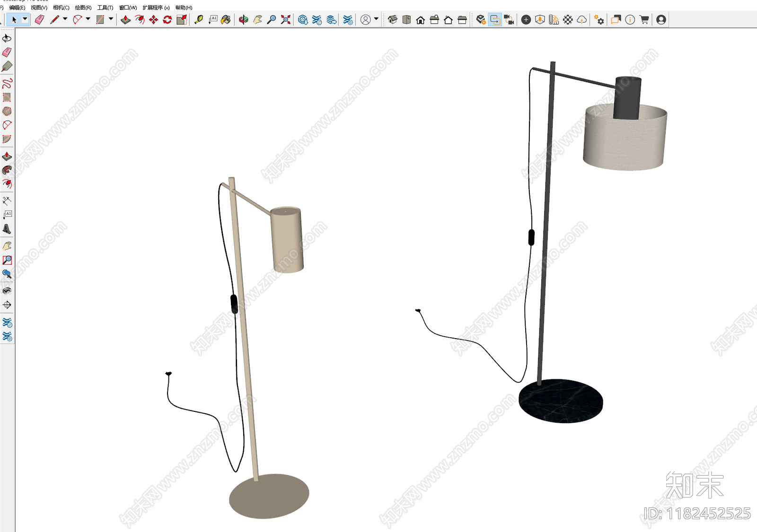Select the Freehand squiggle tool
This screenshot has width=757, height=532.
click(7, 84)
